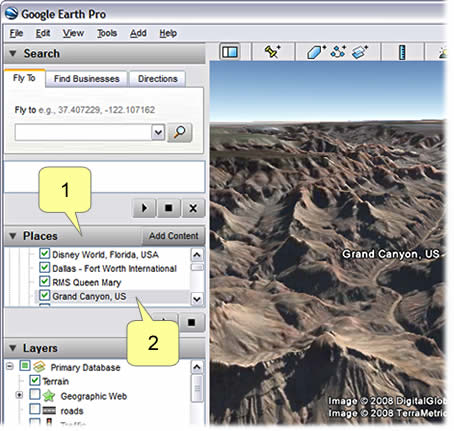
Task: Add an image overlay from toolbar
Action: pyautogui.click(x=359, y=52)
